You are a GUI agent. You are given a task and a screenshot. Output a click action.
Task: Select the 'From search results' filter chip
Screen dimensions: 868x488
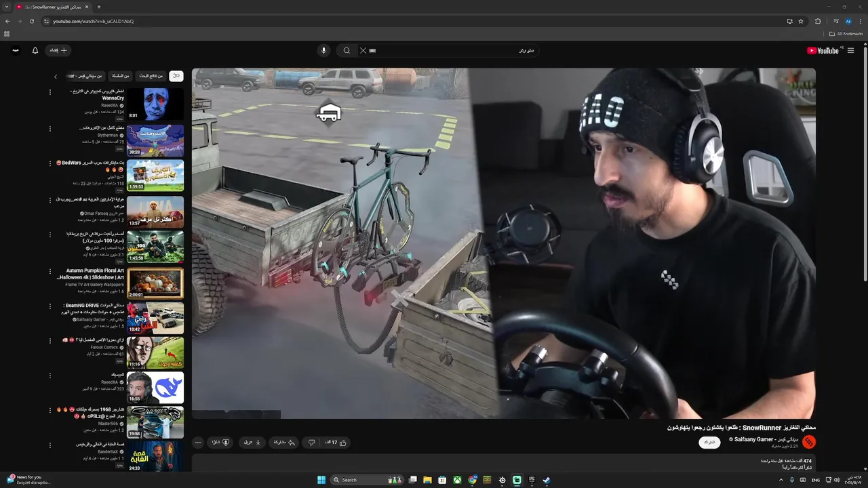coord(151,76)
